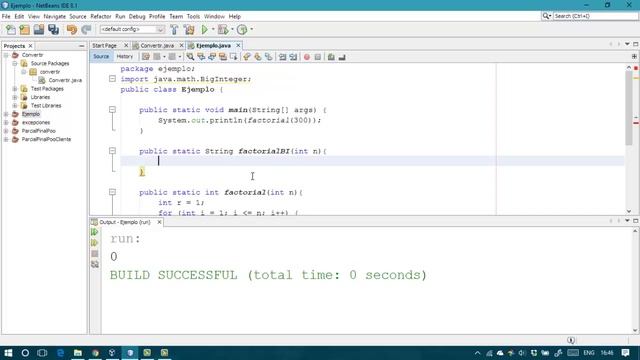Collapse the main method code fold

[112, 110]
